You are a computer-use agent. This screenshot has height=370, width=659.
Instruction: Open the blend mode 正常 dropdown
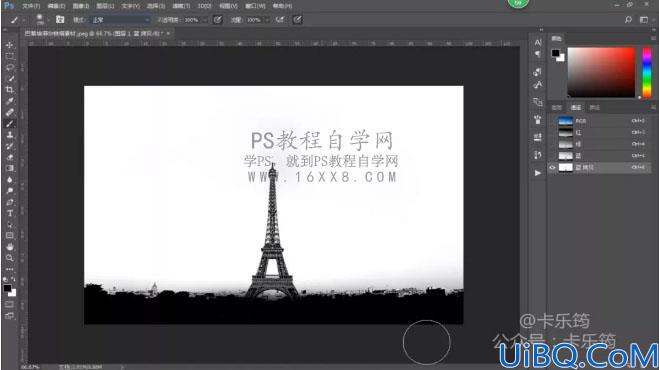point(120,20)
